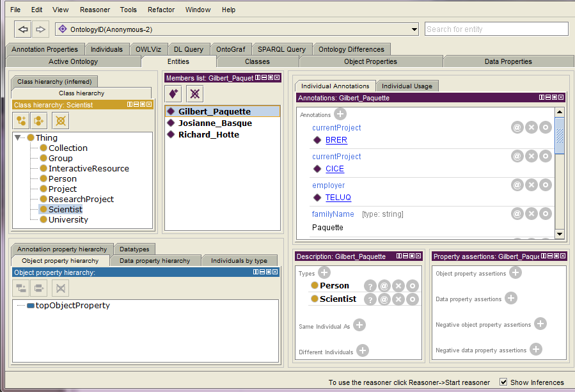Open the Reasoner menu
Viewport: 575px width, 392px height.
pyautogui.click(x=95, y=10)
